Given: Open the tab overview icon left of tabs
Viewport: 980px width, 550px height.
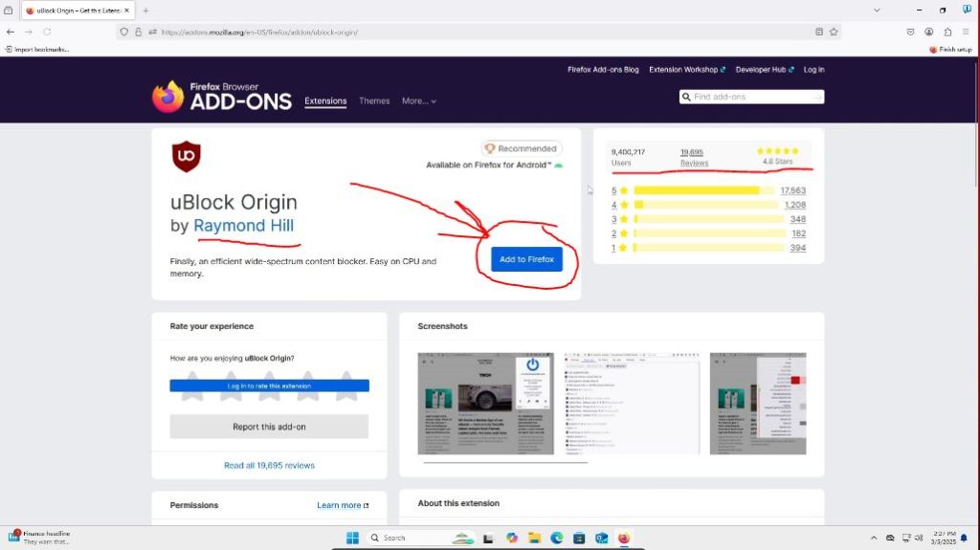Looking at the screenshot, I should coord(8,11).
